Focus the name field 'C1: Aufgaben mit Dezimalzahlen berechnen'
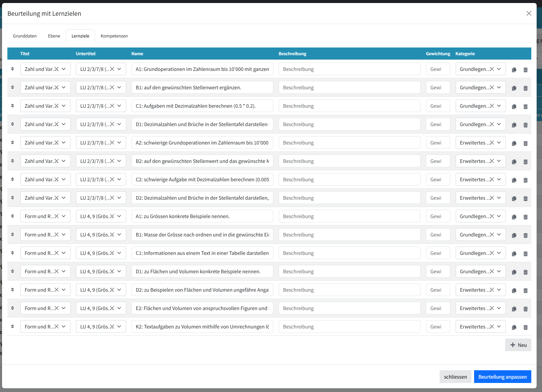This screenshot has width=542, height=392. coord(202,106)
